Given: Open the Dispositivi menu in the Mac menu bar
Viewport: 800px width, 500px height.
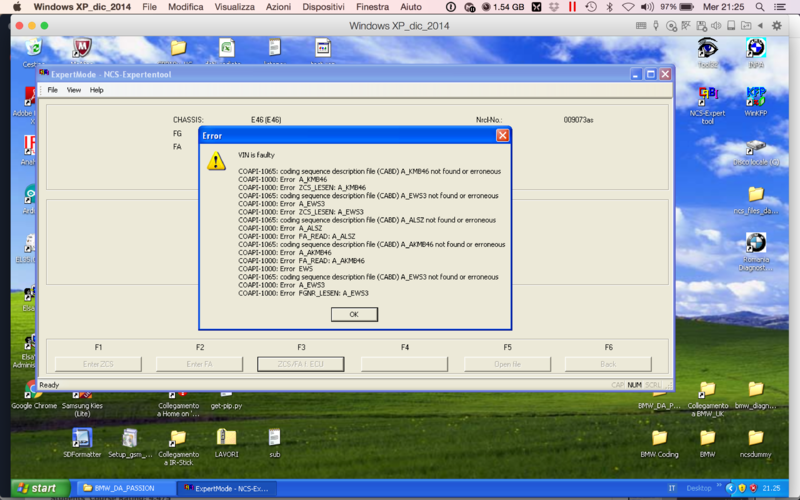Looking at the screenshot, I should point(323,7).
